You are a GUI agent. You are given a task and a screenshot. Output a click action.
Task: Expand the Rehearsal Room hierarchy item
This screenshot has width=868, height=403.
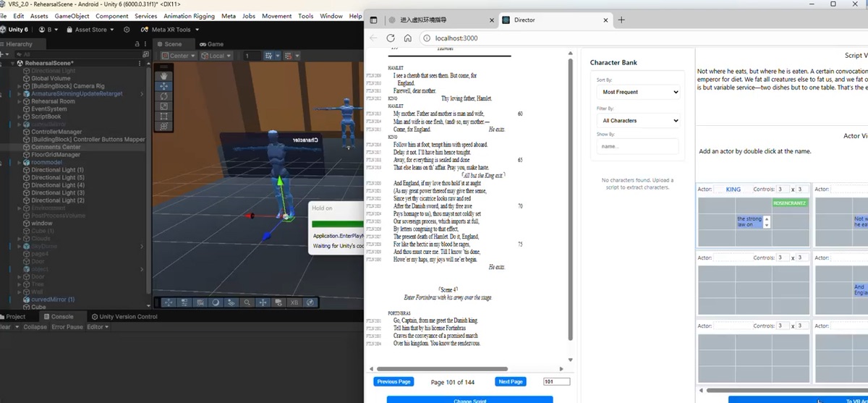click(x=20, y=101)
